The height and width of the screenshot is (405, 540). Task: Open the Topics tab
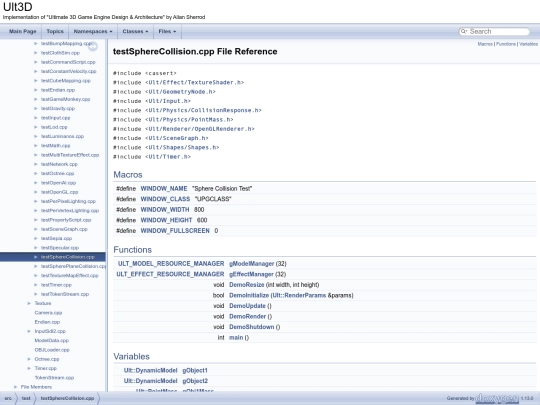click(x=55, y=31)
